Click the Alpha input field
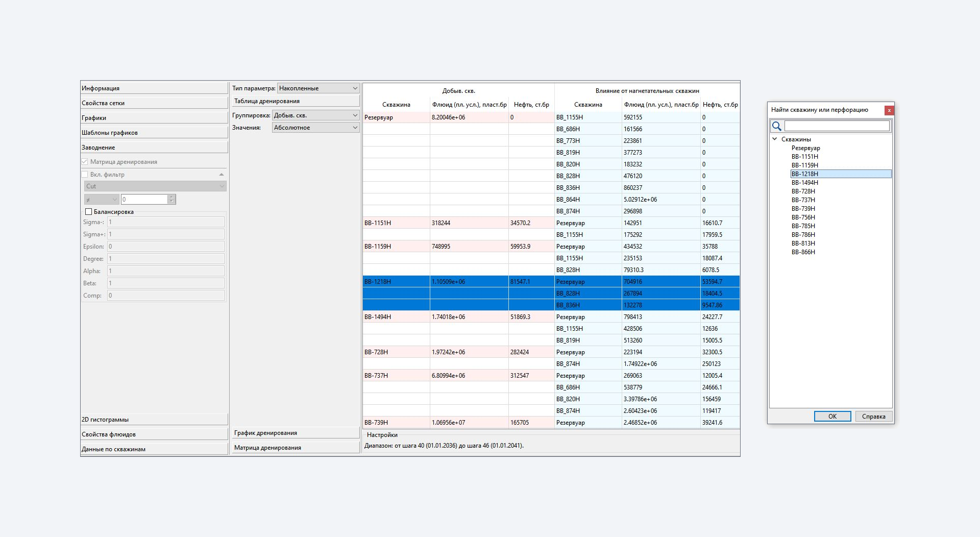The width and height of the screenshot is (980, 537). (166, 271)
